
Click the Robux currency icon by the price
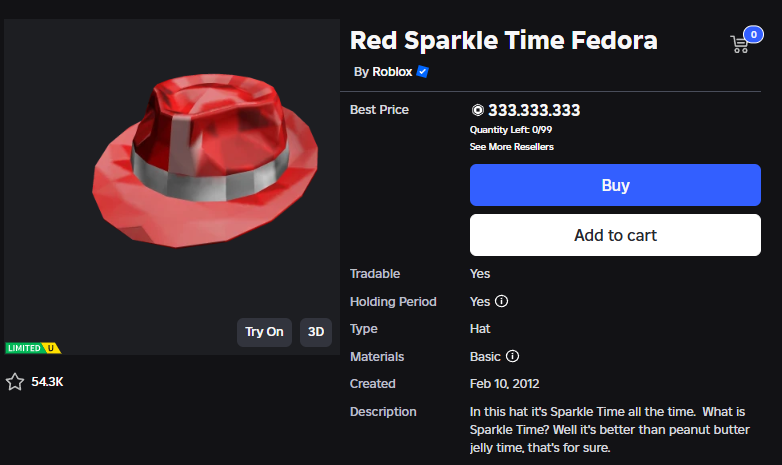point(477,110)
